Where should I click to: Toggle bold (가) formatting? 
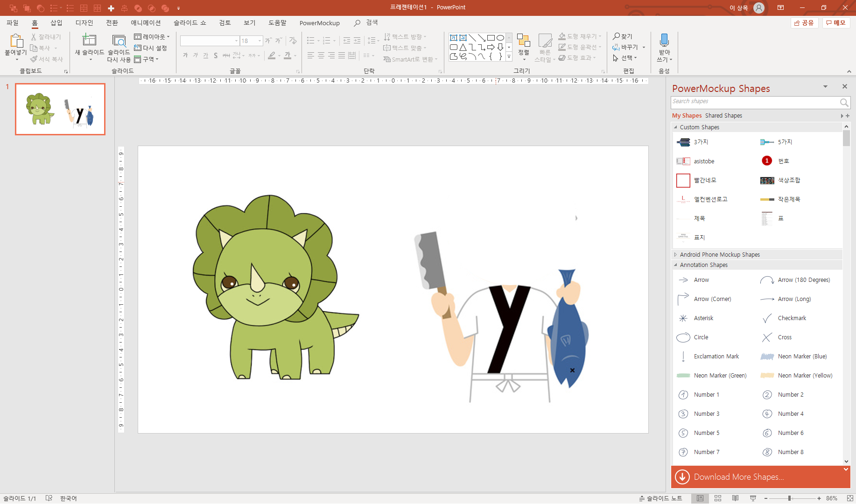(185, 56)
